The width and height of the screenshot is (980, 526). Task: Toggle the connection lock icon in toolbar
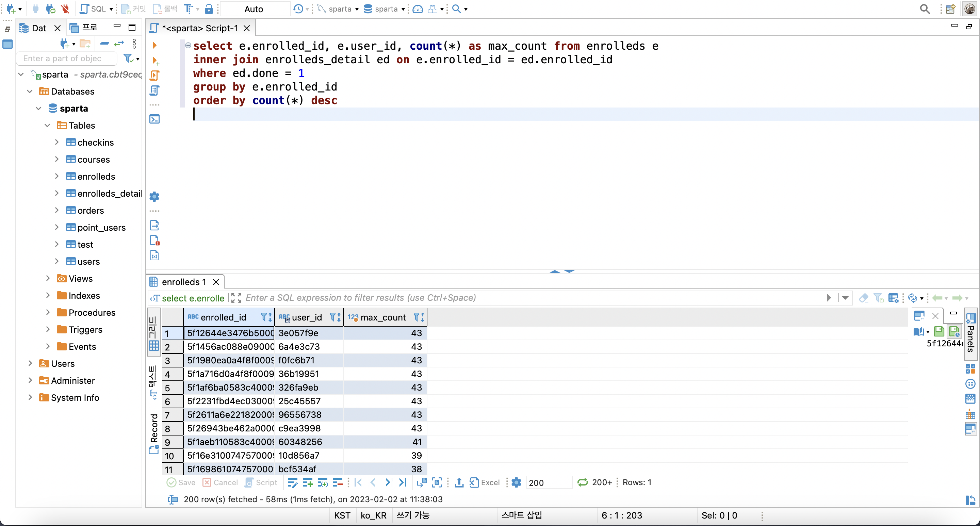209,9
